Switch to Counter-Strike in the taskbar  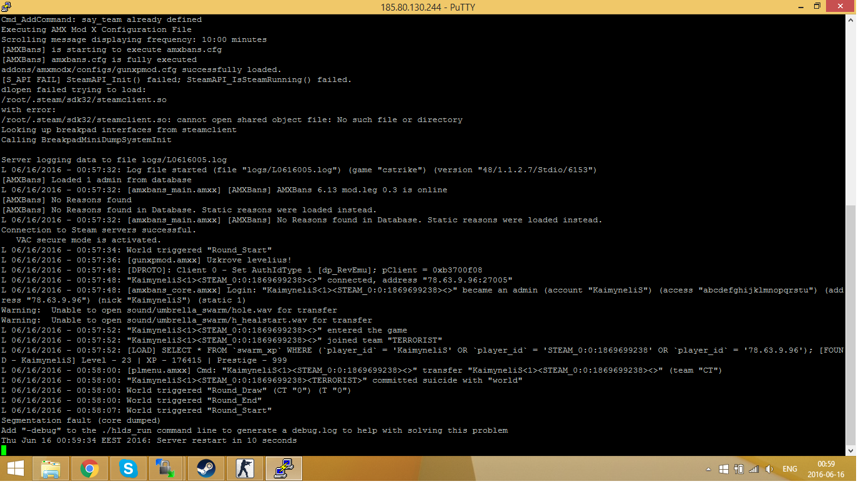tap(245, 468)
